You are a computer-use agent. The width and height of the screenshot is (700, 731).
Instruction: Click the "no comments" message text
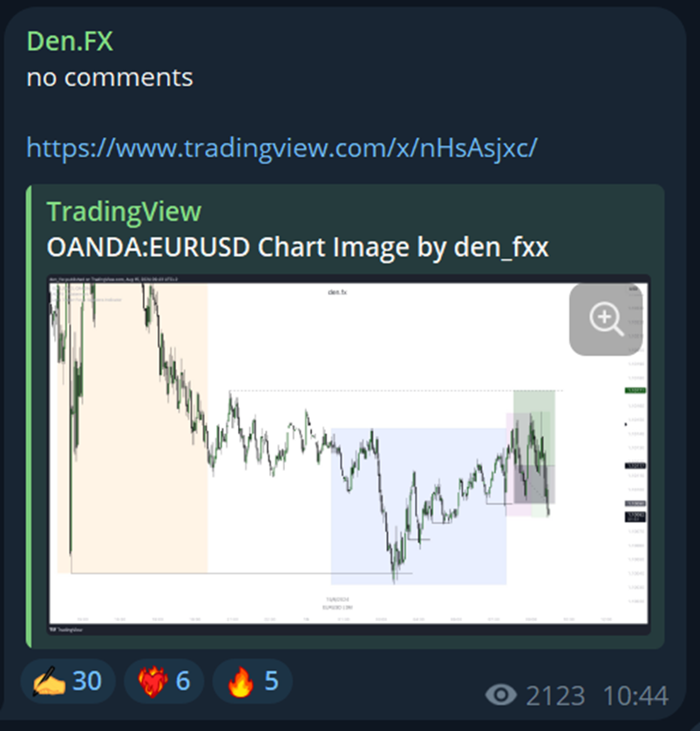(x=110, y=78)
